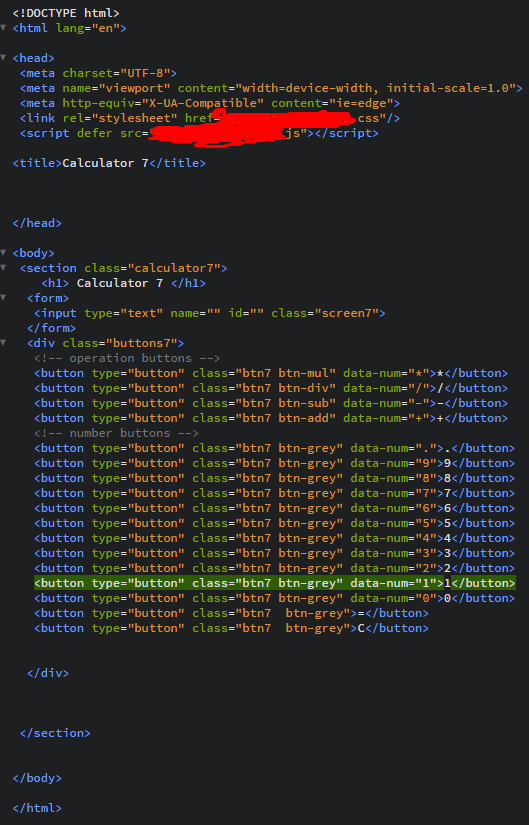Select the data-num="4" button line
This screenshot has height=825, width=529.
275,538
